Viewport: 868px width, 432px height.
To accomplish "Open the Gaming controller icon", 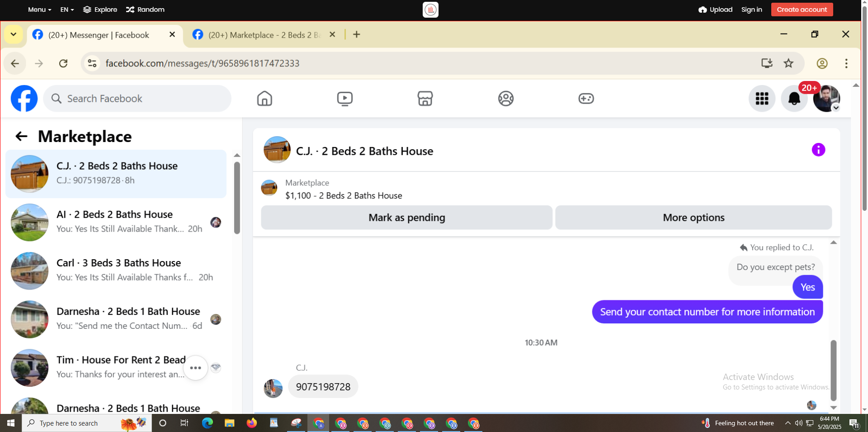I will 586,98.
